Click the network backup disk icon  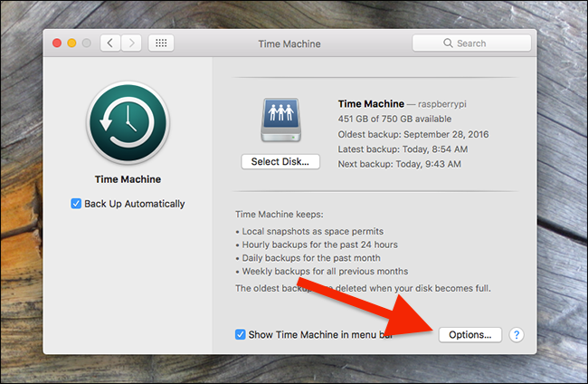point(280,120)
